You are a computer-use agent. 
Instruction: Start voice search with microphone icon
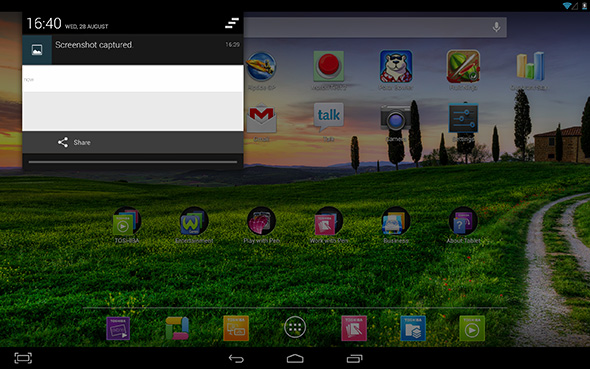tap(496, 27)
